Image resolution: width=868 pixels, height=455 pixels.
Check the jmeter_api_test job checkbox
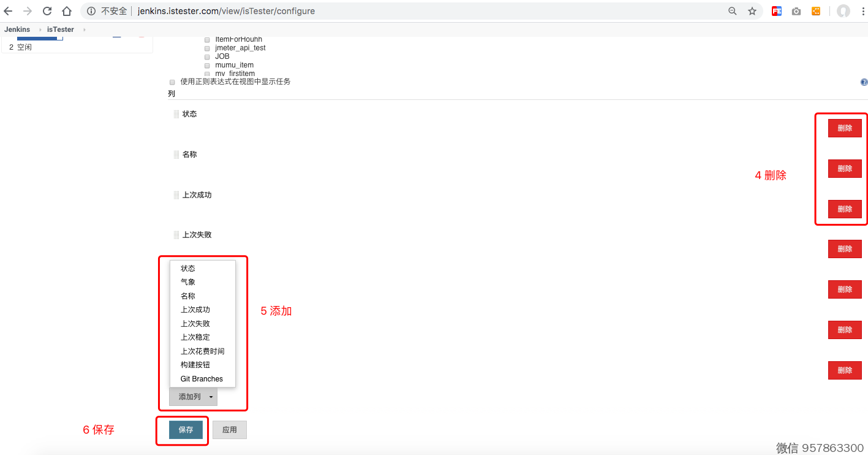(207, 48)
